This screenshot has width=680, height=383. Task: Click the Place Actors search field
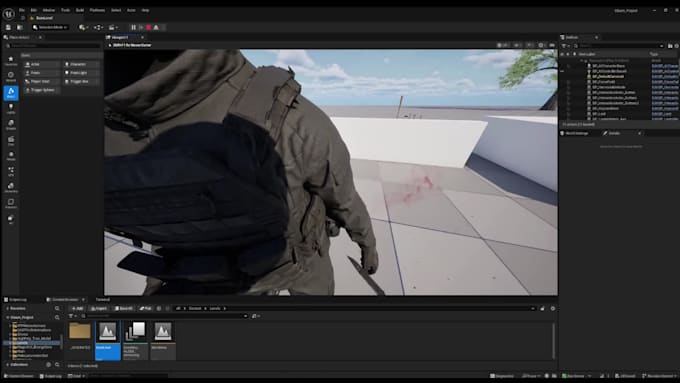pyautogui.click(x=53, y=45)
